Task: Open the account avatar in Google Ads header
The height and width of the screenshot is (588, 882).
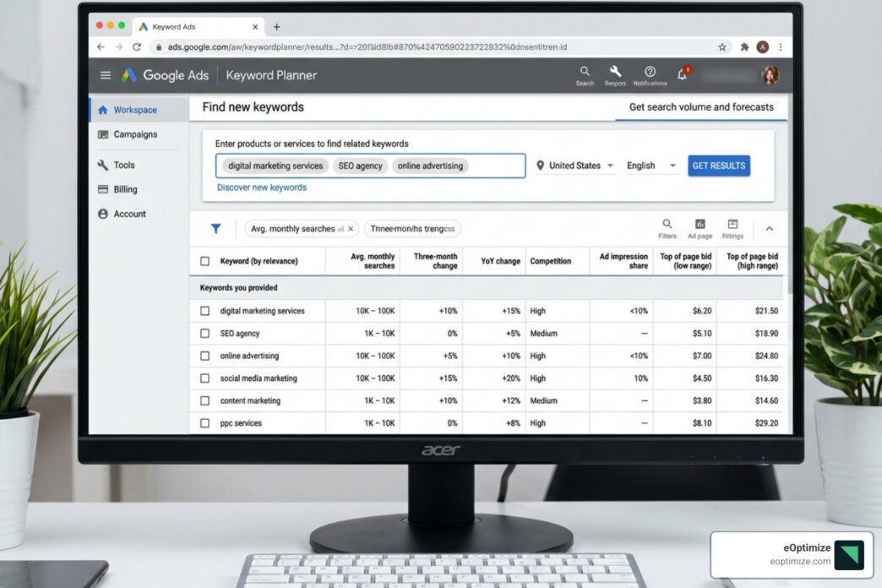Action: 770,75
